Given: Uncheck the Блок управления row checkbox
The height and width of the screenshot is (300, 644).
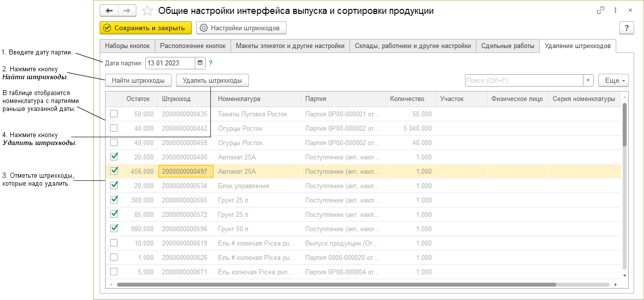Looking at the screenshot, I should click(x=114, y=185).
